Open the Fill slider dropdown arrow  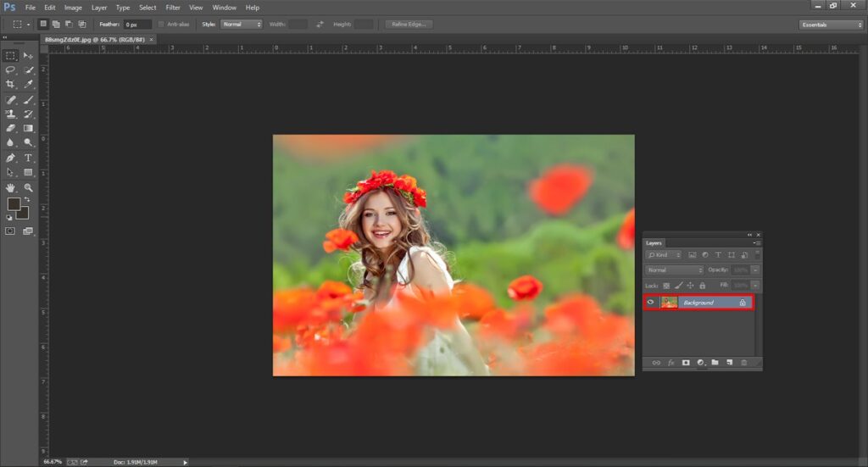755,286
